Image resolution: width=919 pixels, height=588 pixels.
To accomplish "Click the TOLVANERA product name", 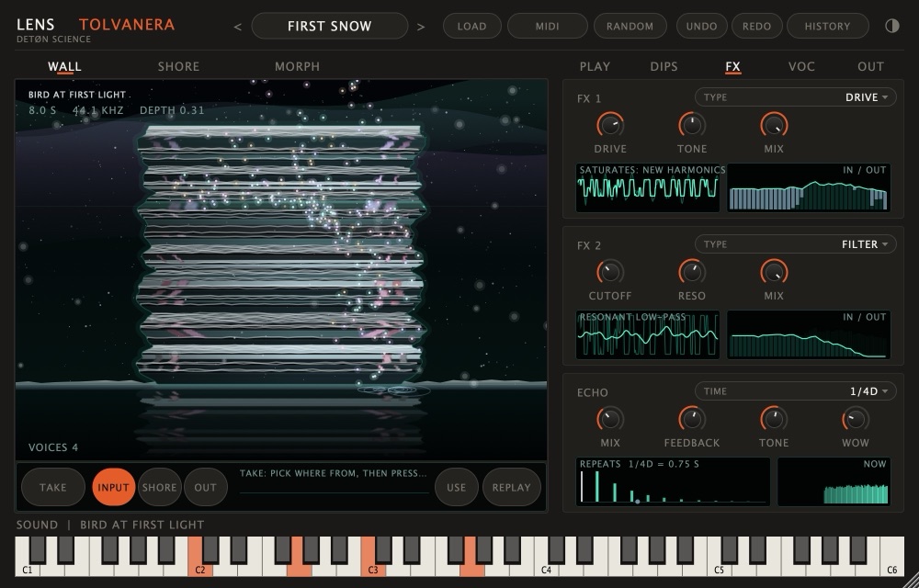I will tap(127, 25).
